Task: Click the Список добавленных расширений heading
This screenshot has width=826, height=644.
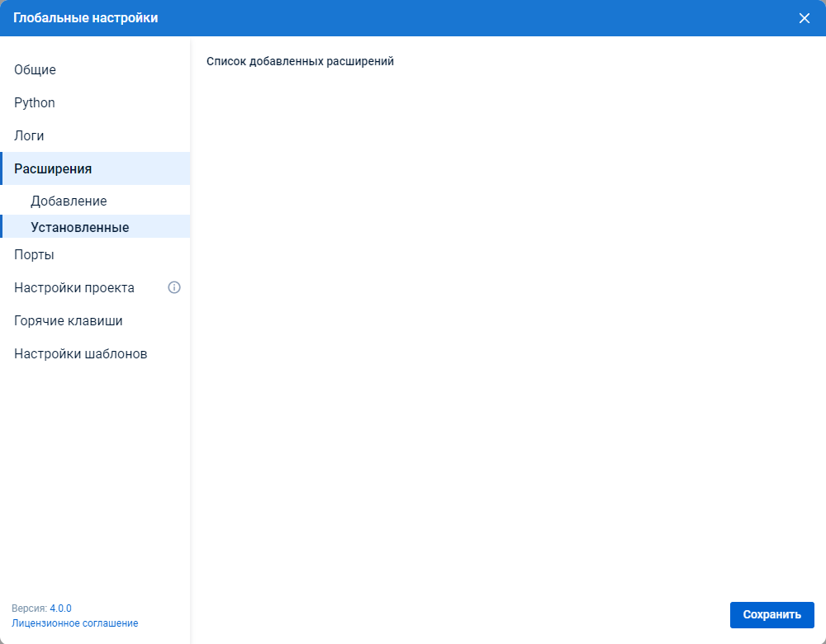Action: coord(301,62)
